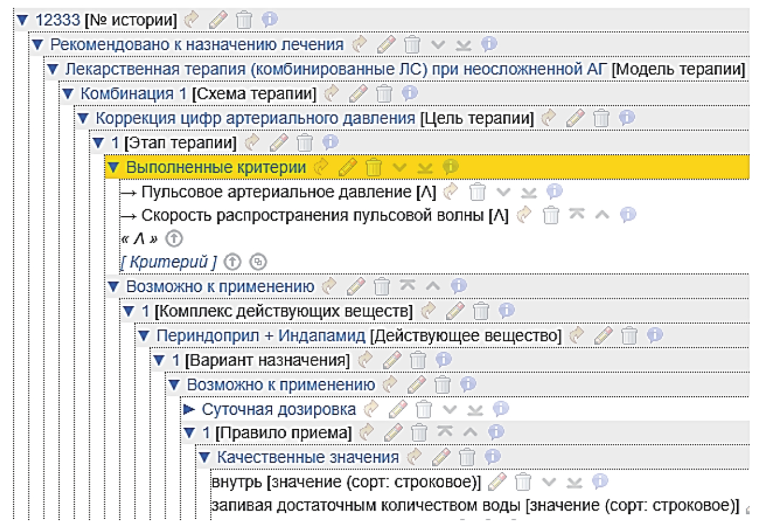Viewport: 759px width, 532px height.
Task: Click redirect arrow icon beside Коррекция цифр артериального давления
Action: click(x=548, y=118)
